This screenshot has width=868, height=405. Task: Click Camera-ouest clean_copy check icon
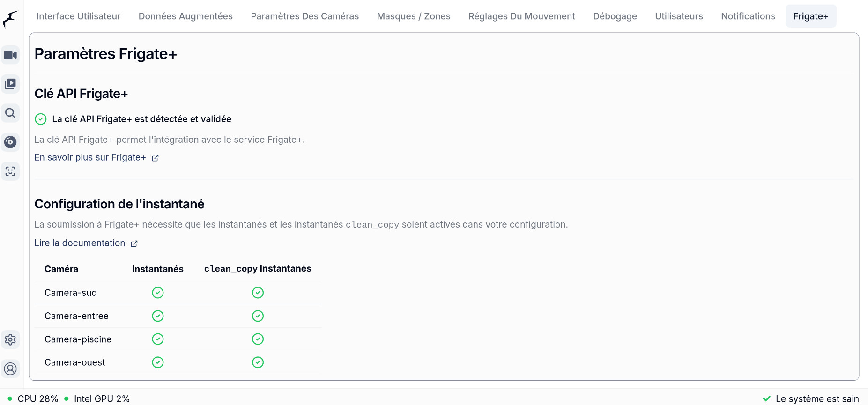[x=258, y=362]
